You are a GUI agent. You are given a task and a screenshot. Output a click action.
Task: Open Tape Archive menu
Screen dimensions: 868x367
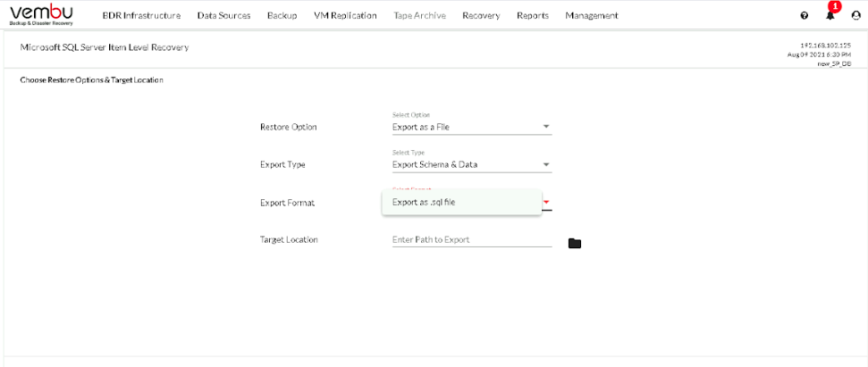(419, 15)
